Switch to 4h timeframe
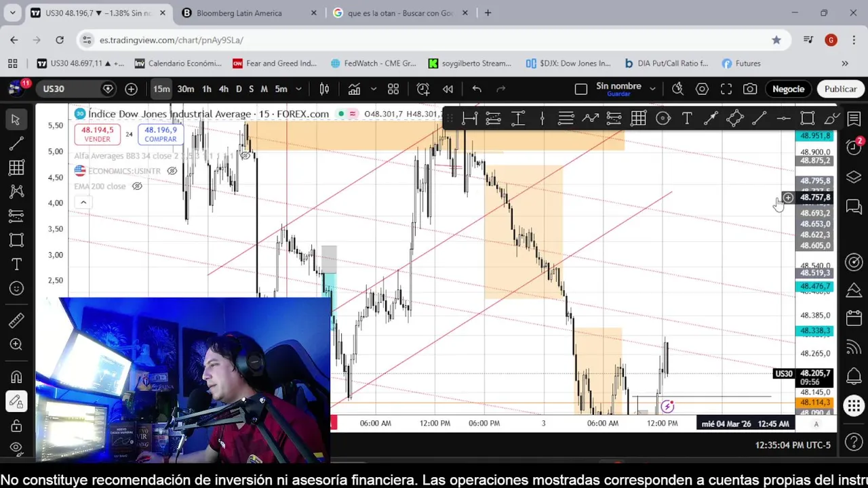Viewport: 868px width, 488px height. click(x=223, y=89)
